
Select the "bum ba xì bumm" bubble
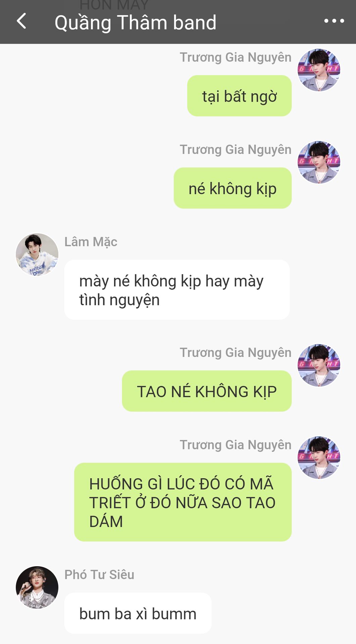[x=138, y=613]
